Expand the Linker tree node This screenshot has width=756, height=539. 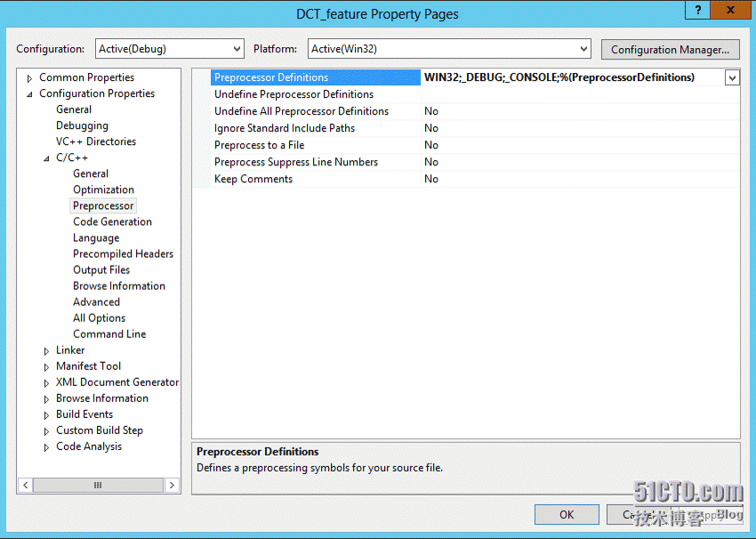46,351
